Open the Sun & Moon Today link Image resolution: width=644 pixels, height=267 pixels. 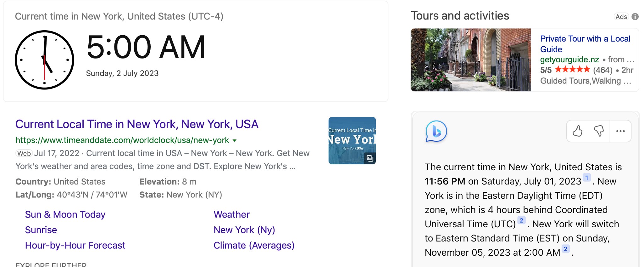click(65, 214)
